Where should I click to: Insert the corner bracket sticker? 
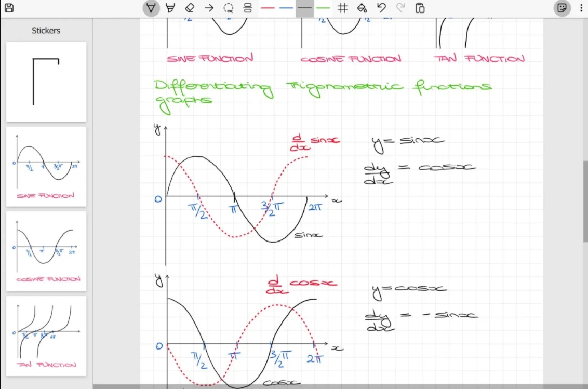pyautogui.click(x=46, y=82)
